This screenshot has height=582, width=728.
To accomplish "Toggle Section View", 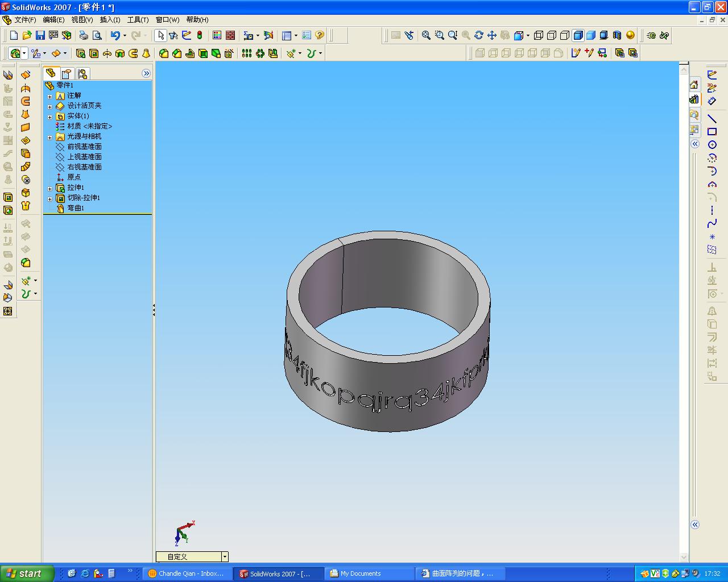I will click(x=617, y=35).
